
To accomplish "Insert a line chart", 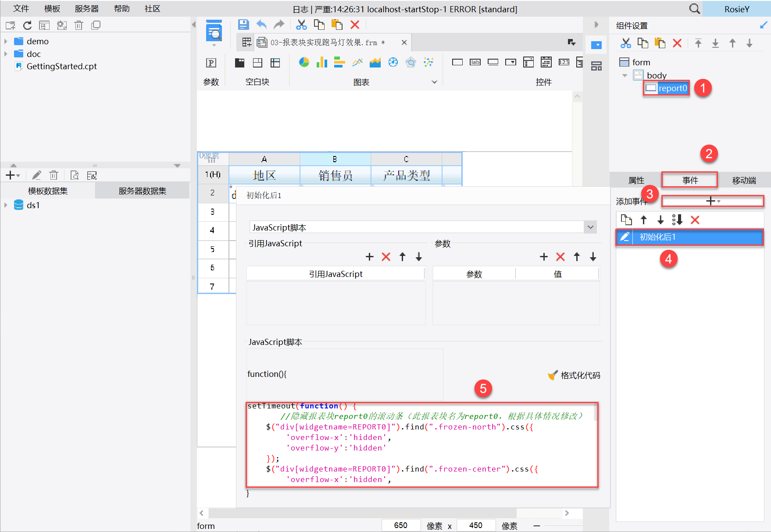I will [x=357, y=62].
